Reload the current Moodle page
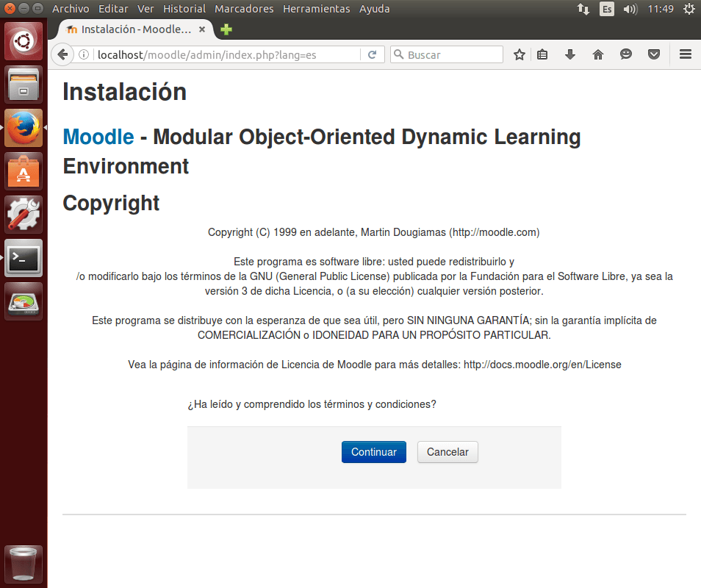Viewport: 701px width, 588px height. [372, 54]
